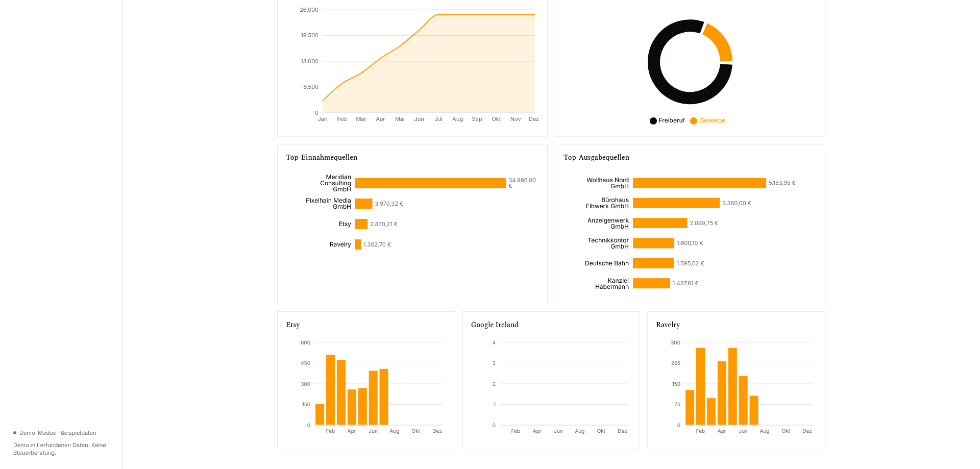The height and width of the screenshot is (469, 980).
Task: Select the orange Gewerbe donut segment
Action: pos(720,41)
